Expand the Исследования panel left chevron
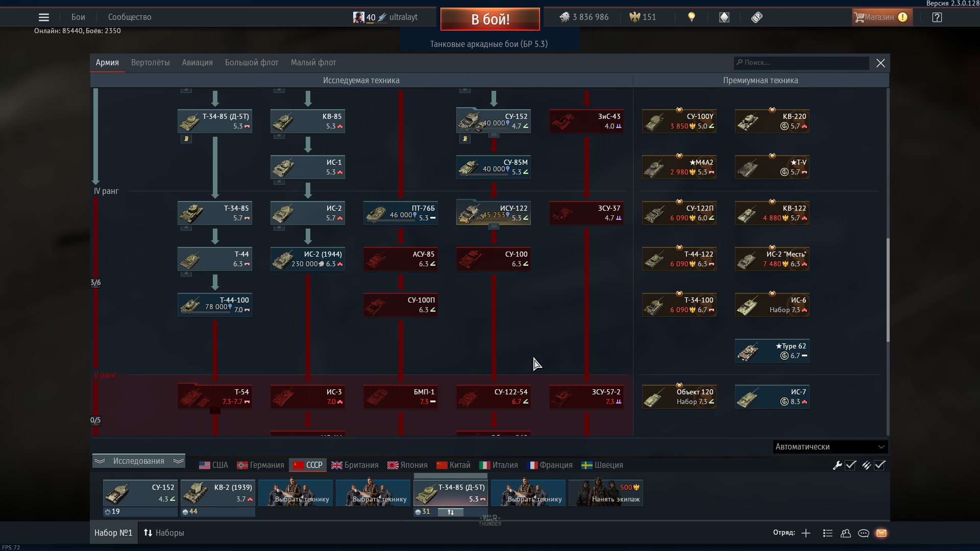The image size is (980, 551). (100, 461)
